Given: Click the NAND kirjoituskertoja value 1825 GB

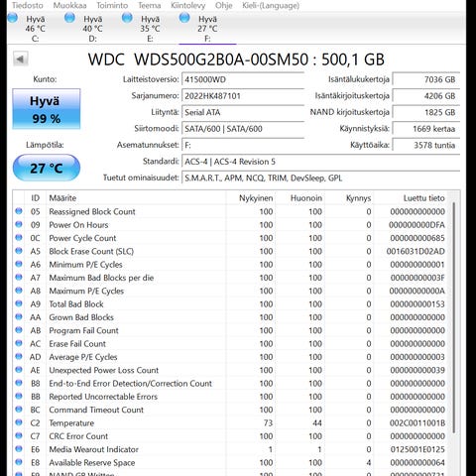Looking at the screenshot, I should 426,112.
